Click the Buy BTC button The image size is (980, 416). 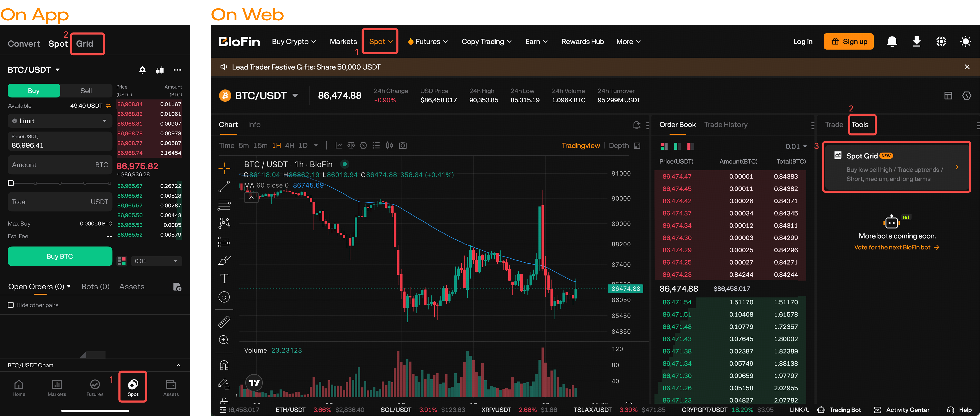click(x=60, y=256)
